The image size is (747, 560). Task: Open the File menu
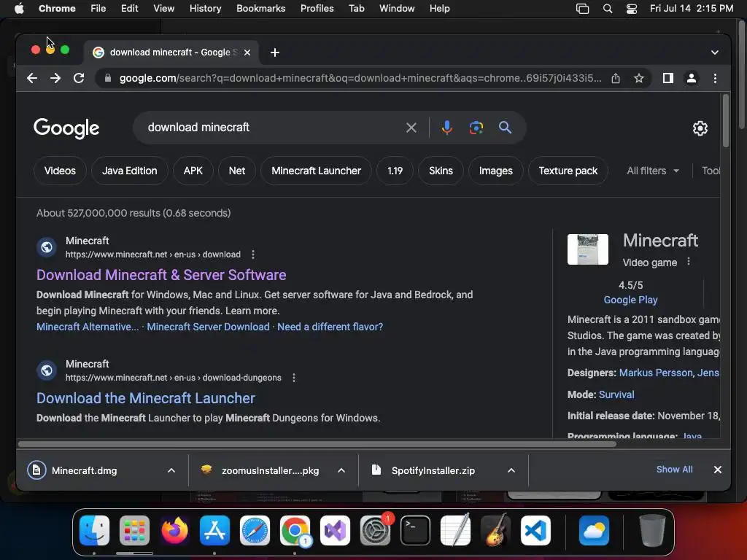pos(98,9)
